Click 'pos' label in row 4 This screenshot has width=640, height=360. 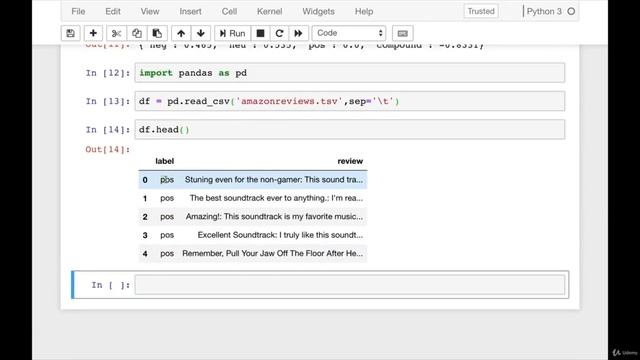pyautogui.click(x=167, y=254)
